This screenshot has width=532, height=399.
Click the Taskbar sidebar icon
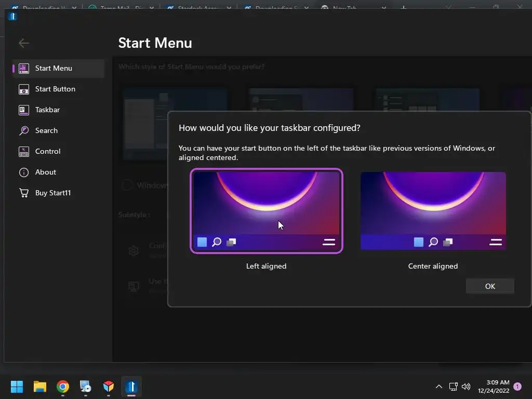pos(24,110)
